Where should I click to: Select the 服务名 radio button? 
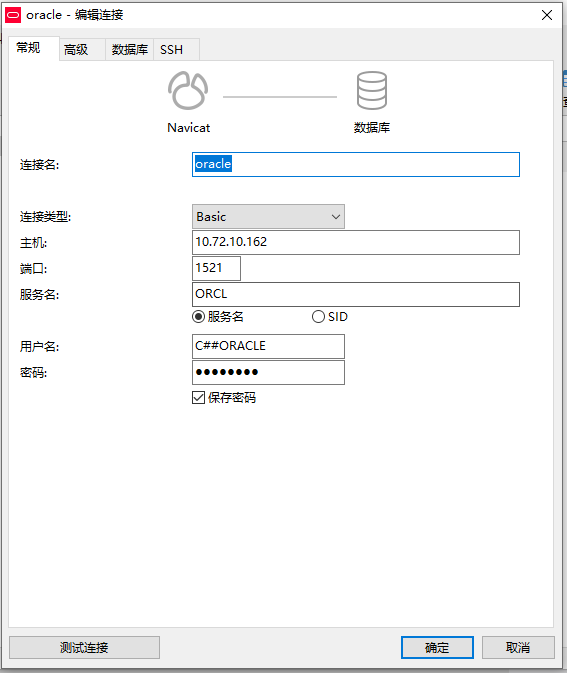(198, 317)
